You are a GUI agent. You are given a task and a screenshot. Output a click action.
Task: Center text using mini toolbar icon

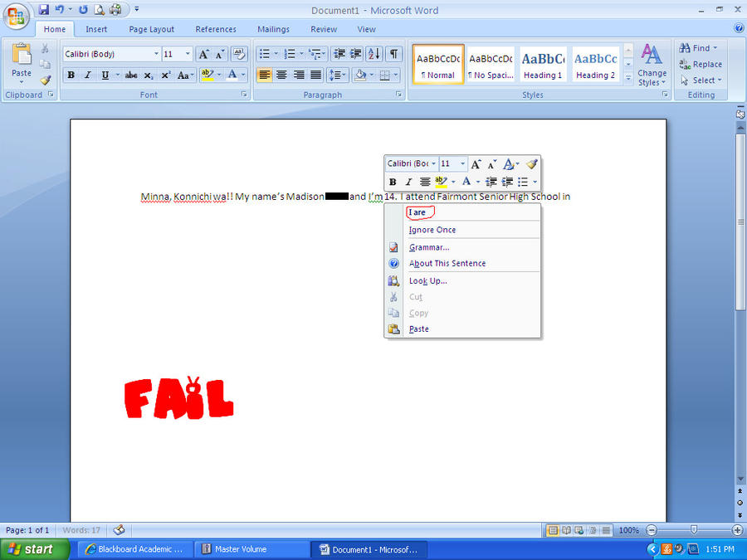425,182
